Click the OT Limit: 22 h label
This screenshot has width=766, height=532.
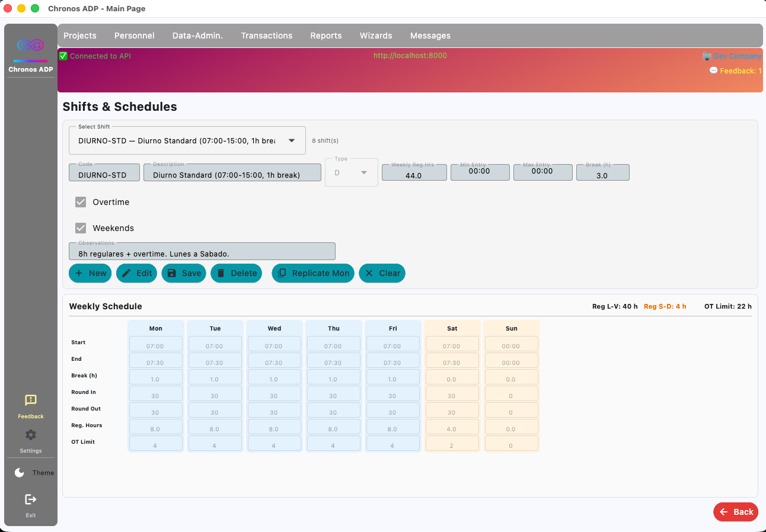728,306
